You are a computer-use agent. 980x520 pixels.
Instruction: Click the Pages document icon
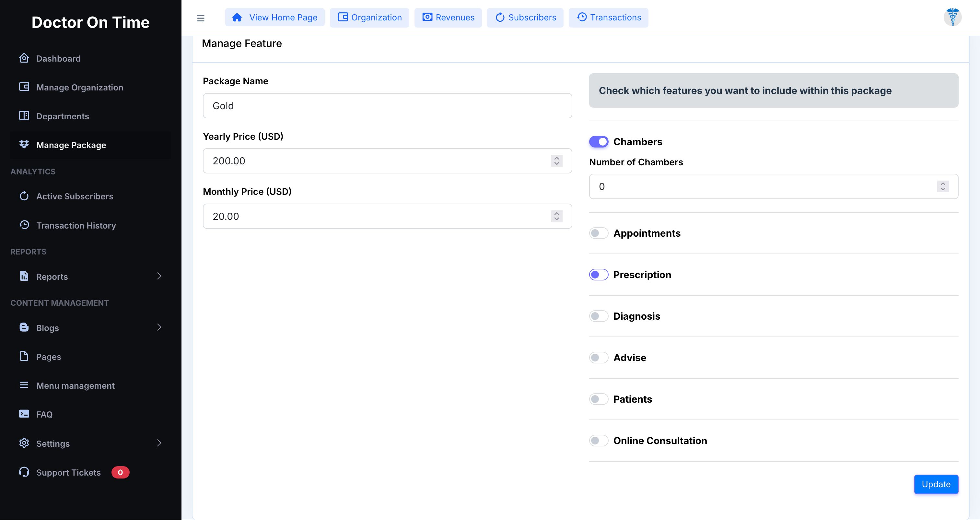(x=24, y=356)
